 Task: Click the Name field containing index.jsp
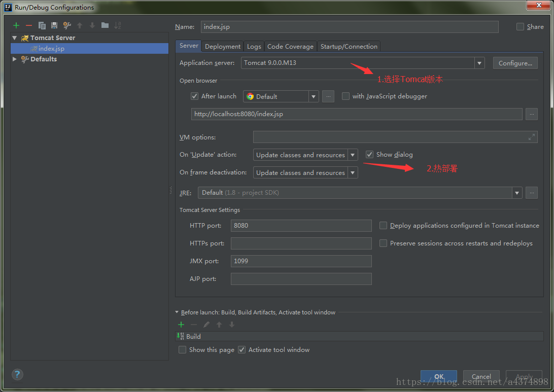350,27
